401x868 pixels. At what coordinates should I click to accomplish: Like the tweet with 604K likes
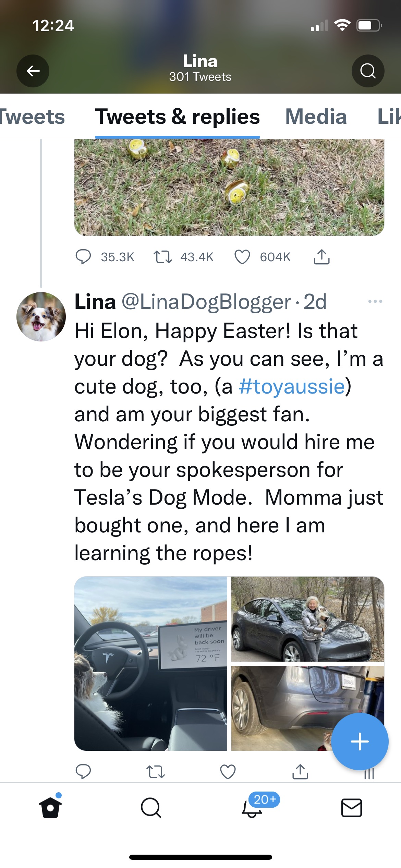point(242,257)
